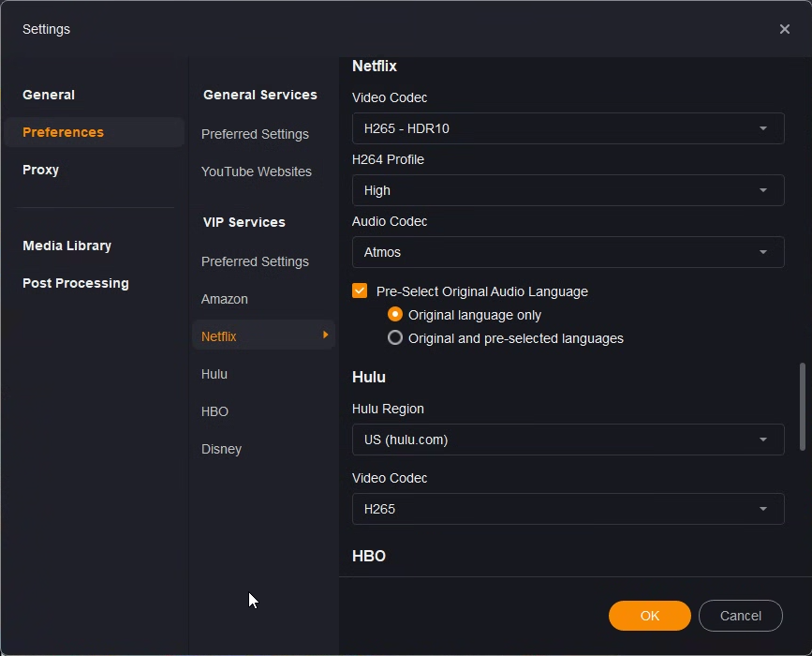Close the Settings dialog with X
The width and height of the screenshot is (812, 656).
785,29
